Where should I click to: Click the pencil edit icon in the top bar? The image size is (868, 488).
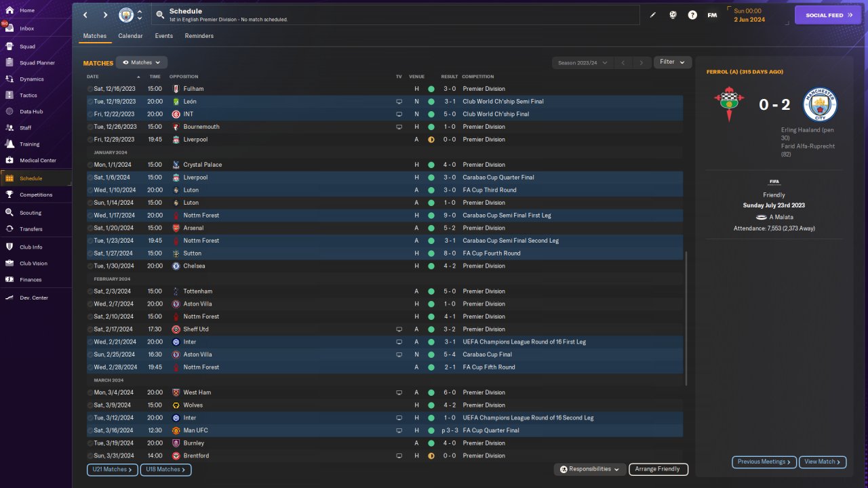[653, 15]
